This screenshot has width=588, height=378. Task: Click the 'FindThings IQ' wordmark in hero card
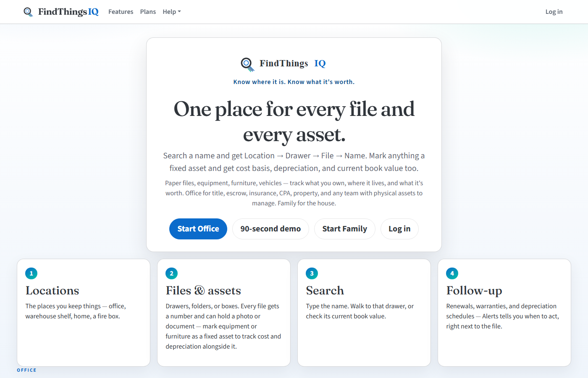[x=293, y=63]
